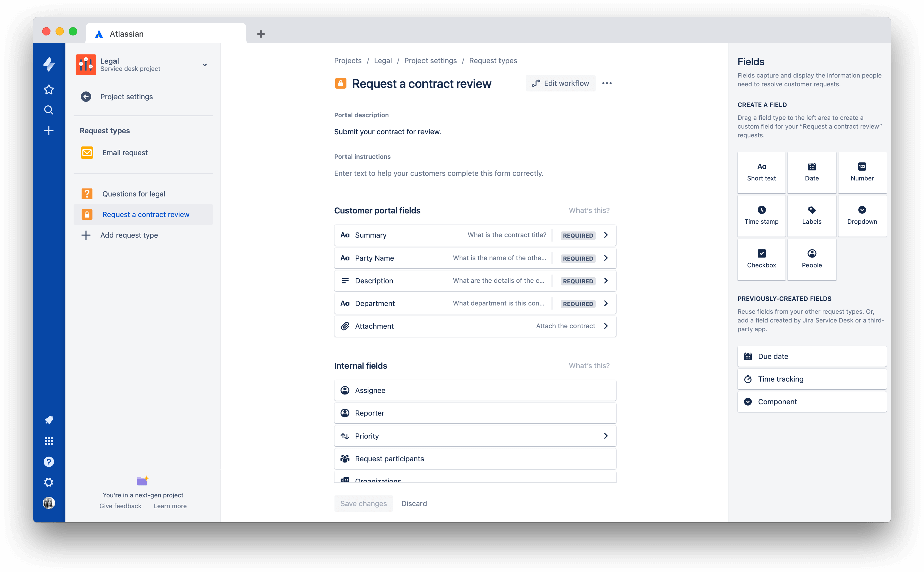Select the Request types breadcrumb tab

click(x=493, y=61)
